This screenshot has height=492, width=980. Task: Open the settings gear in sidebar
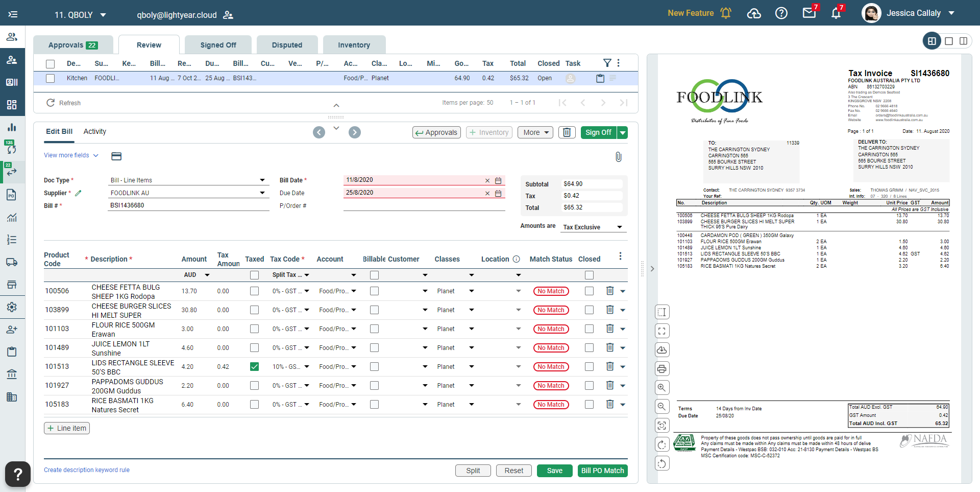[x=12, y=307]
